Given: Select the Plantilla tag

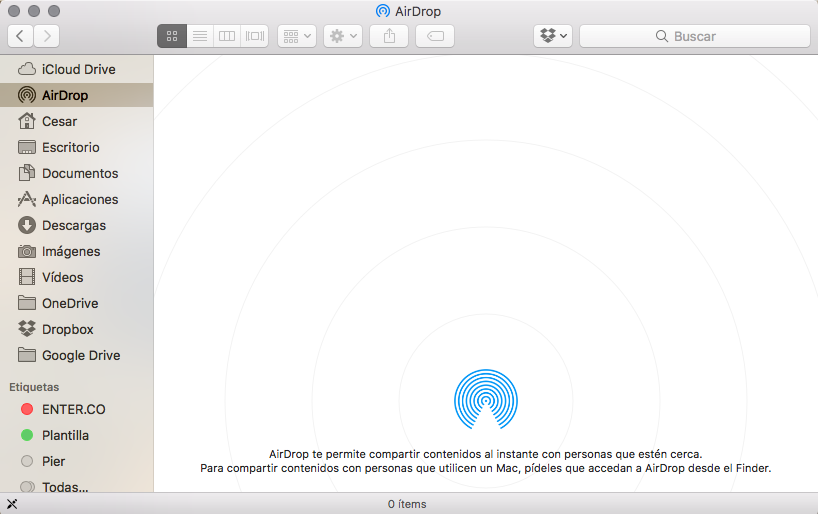Looking at the screenshot, I should tap(77, 435).
